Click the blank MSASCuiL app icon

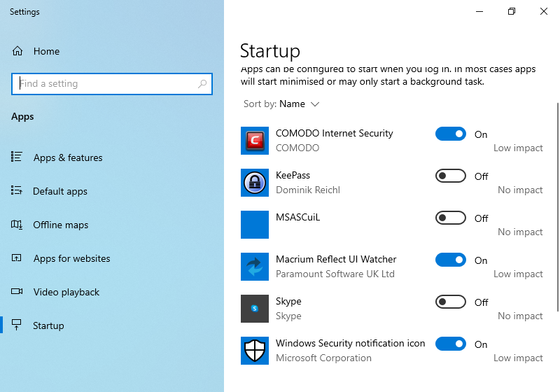click(x=255, y=225)
